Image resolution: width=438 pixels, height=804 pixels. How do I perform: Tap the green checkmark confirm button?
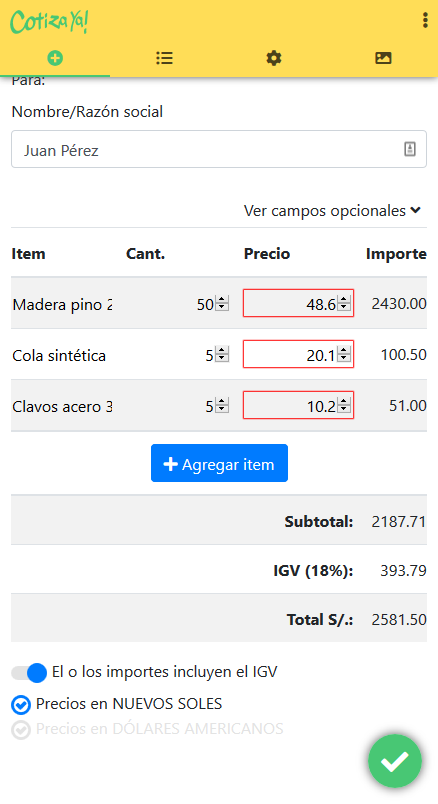tap(395, 761)
